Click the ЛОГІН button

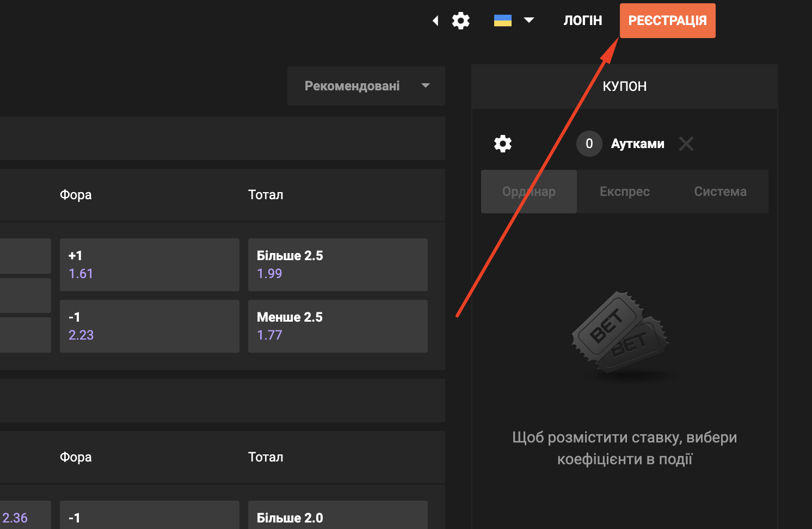click(x=582, y=21)
